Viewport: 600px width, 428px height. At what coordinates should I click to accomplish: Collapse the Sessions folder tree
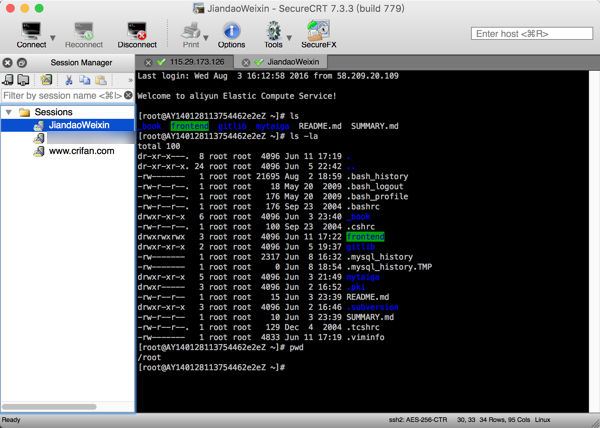tap(8, 112)
